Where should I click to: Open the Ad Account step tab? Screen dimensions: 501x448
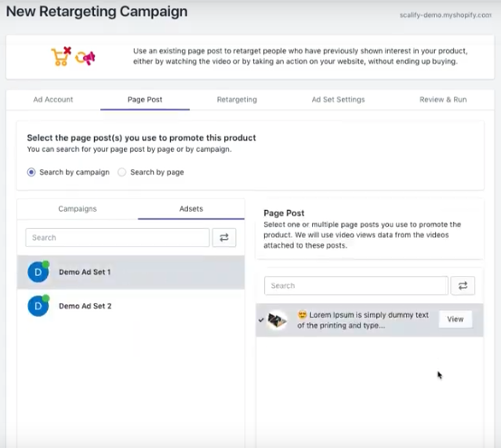[53, 100]
